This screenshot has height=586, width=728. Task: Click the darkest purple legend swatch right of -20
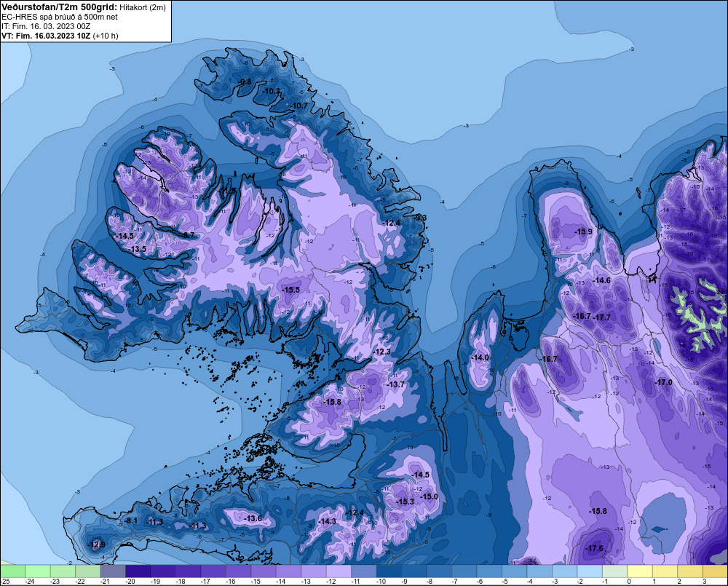pyautogui.click(x=138, y=571)
